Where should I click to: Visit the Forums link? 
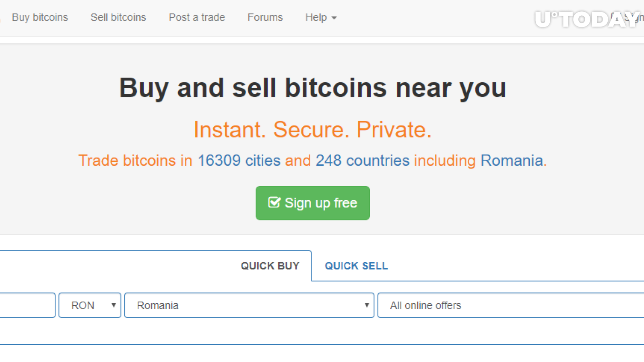pyautogui.click(x=265, y=17)
